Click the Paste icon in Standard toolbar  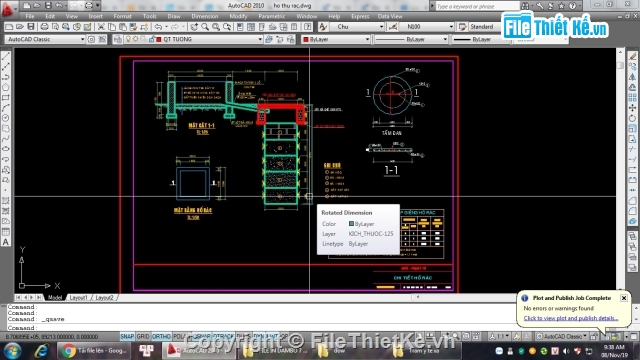122,27
